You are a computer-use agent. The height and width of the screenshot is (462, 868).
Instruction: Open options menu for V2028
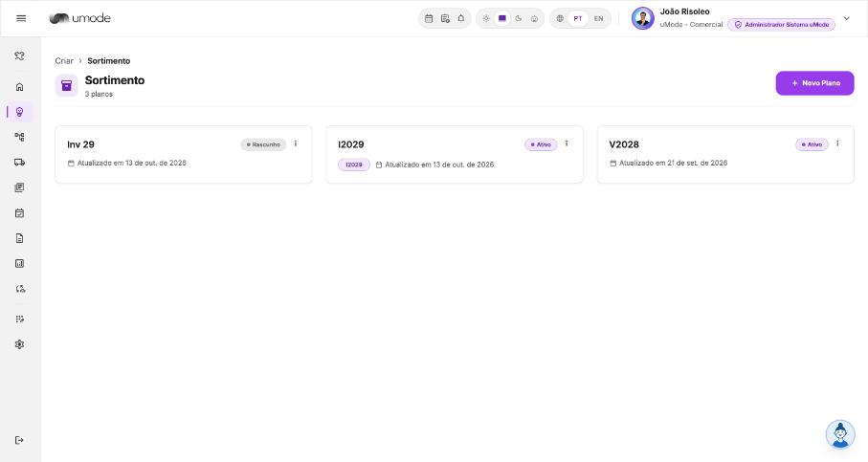point(837,143)
